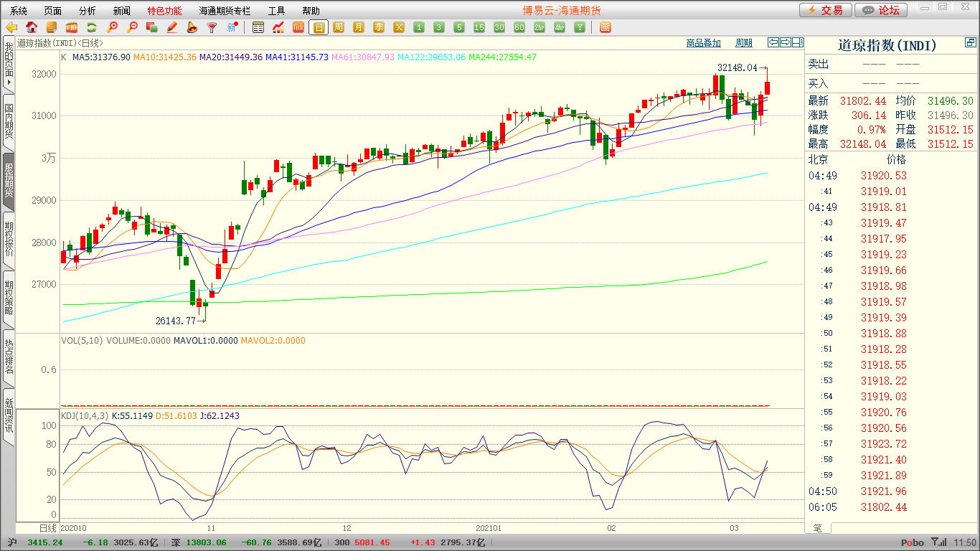Screen dimensions: 980x551
Task: Select the green Y period button
Action: point(580,27)
